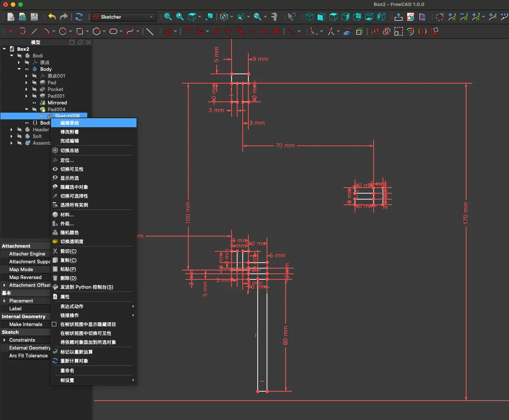
Task: Select the Create Point sketch tool
Action: tap(10, 32)
